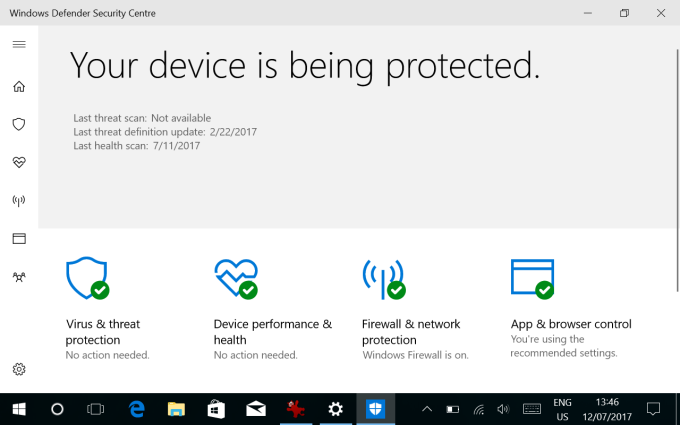Open Virus & threat protection sidebar shield

(19, 124)
